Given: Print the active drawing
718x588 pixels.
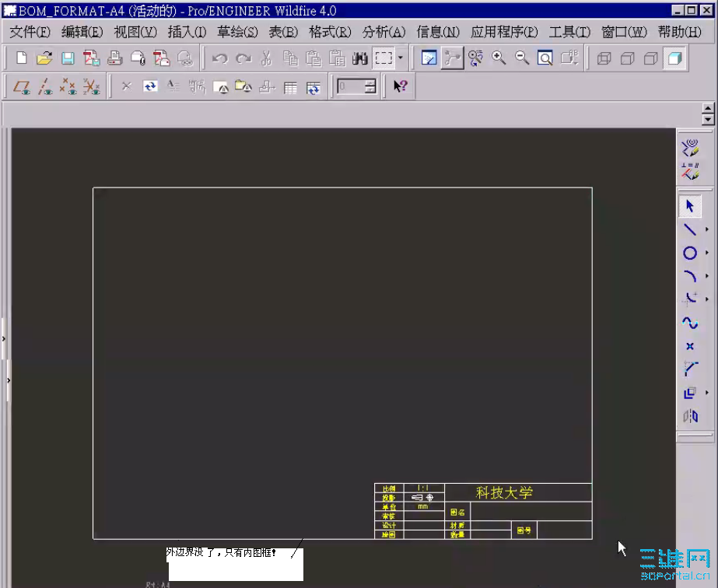Looking at the screenshot, I should click(114, 58).
